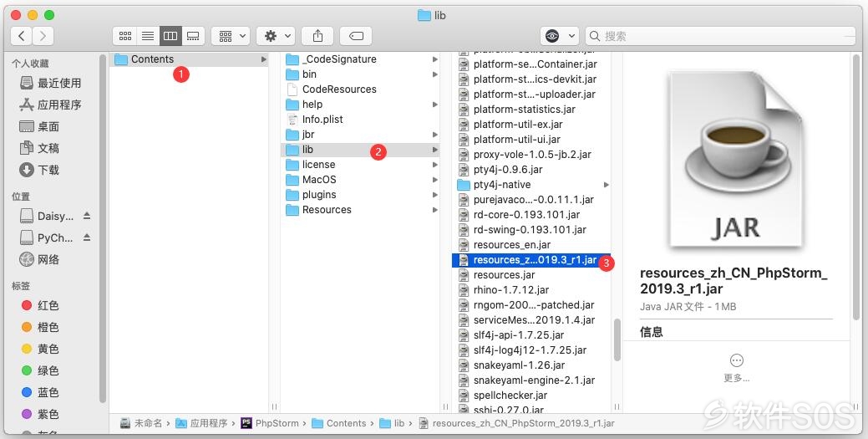Select the 黄色 tag

(x=40, y=349)
